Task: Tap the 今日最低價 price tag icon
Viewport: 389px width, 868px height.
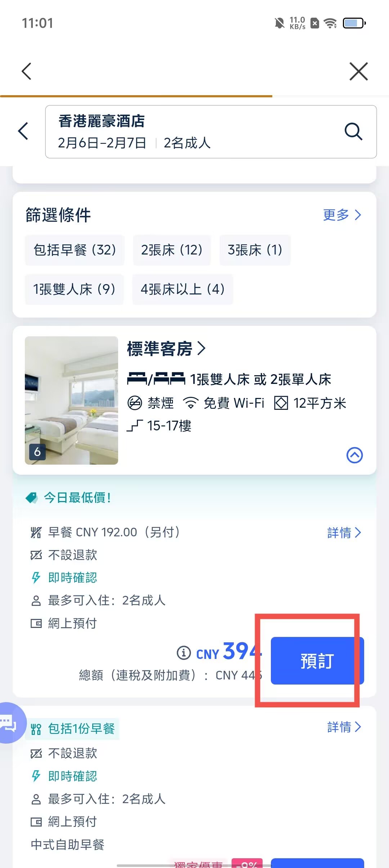Action: (x=32, y=498)
